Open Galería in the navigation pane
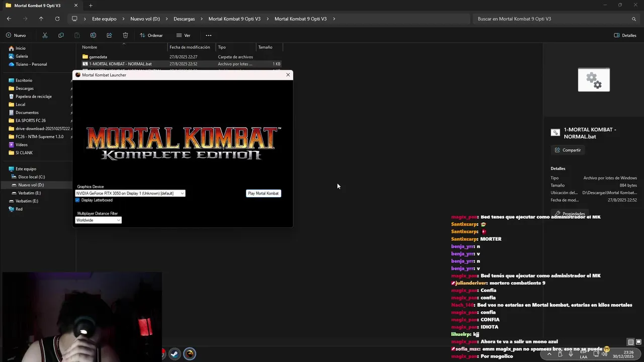The height and width of the screenshot is (362, 644). click(x=22, y=56)
